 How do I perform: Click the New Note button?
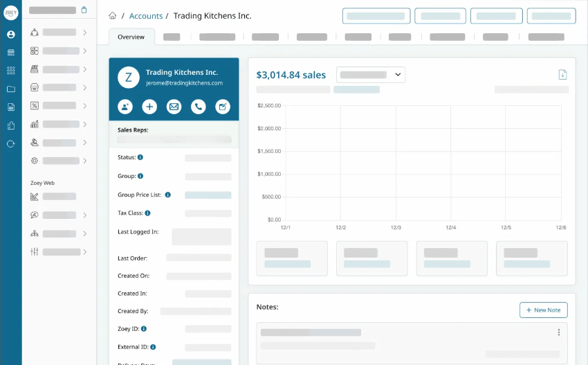[x=543, y=310]
